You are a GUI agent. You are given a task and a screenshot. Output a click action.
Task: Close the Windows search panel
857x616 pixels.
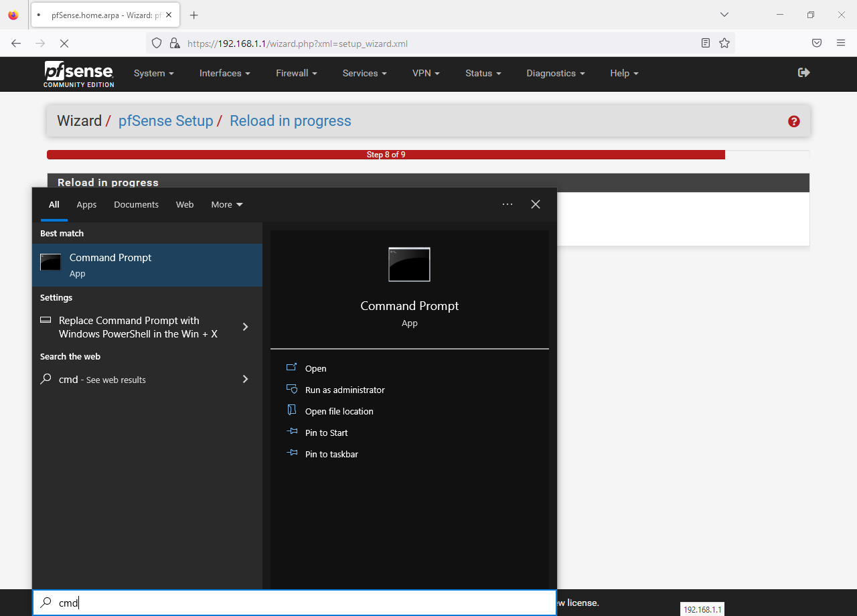[536, 204]
